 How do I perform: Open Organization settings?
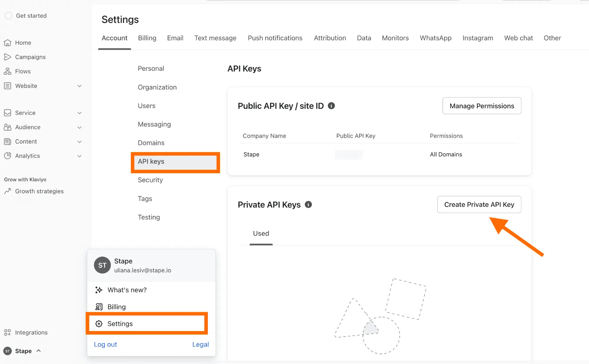(157, 87)
